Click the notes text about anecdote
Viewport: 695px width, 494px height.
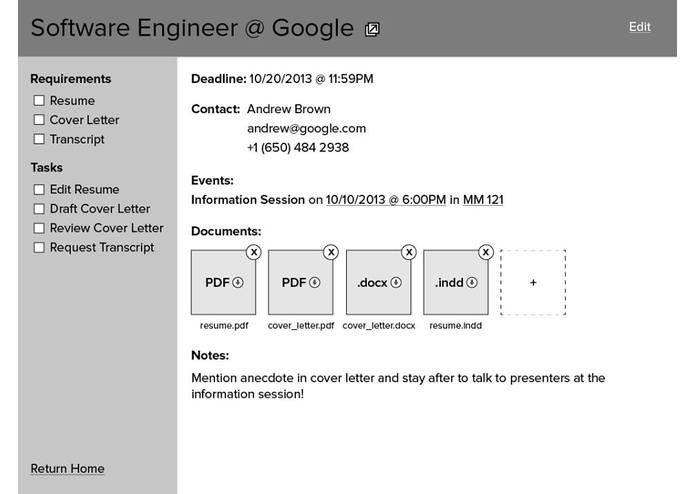(398, 386)
